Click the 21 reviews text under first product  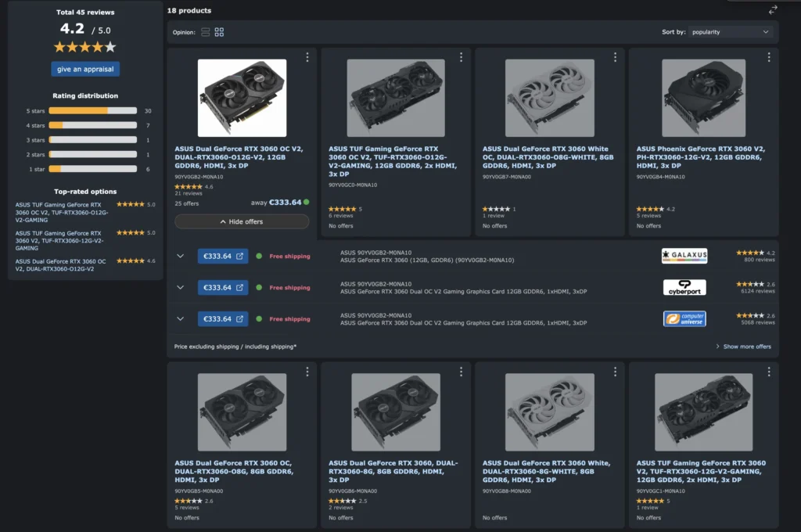tap(189, 194)
